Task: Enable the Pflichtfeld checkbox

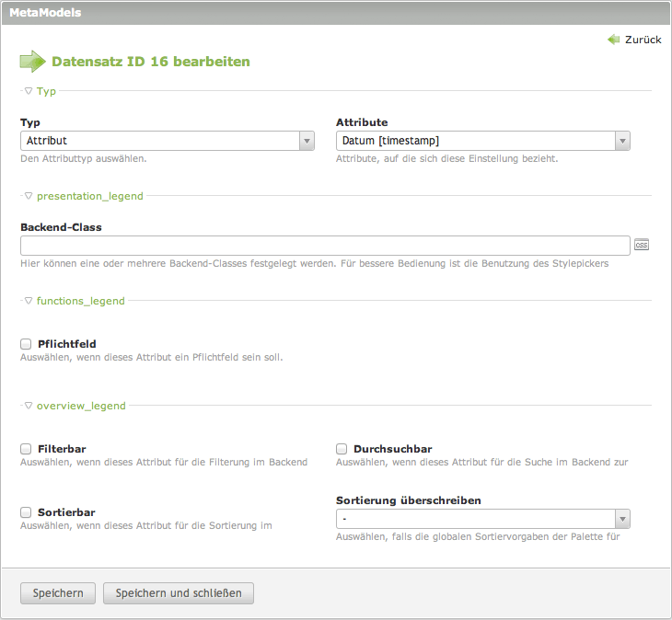Action: point(26,344)
